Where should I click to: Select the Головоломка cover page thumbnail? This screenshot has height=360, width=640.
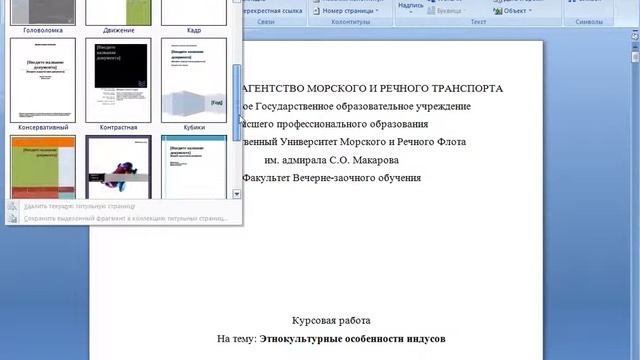coord(43,12)
